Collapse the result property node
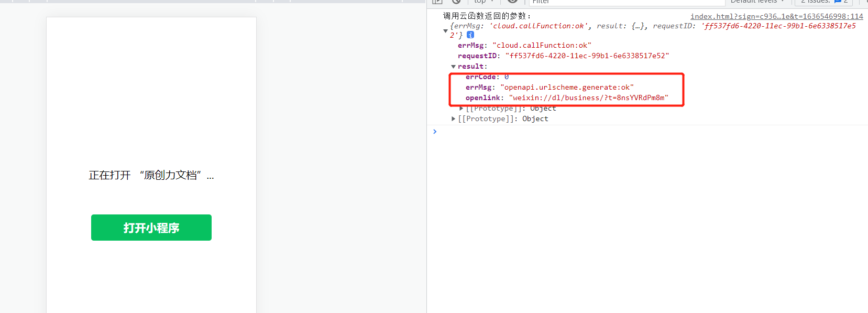868x313 pixels. click(x=453, y=67)
